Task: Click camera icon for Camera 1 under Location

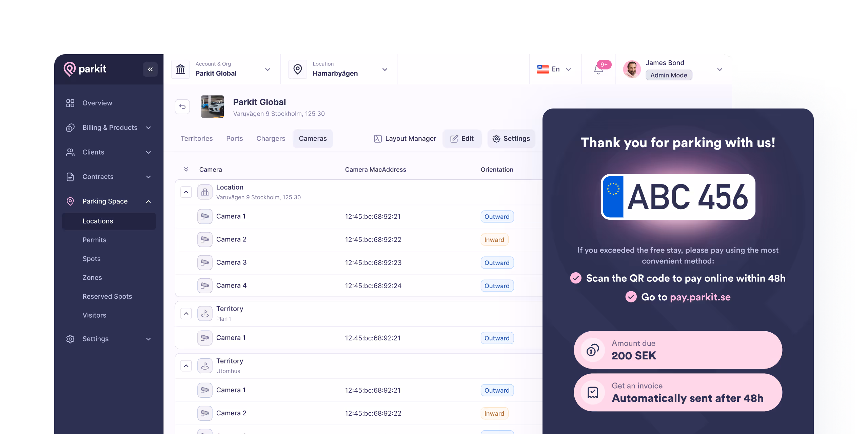Action: [205, 216]
